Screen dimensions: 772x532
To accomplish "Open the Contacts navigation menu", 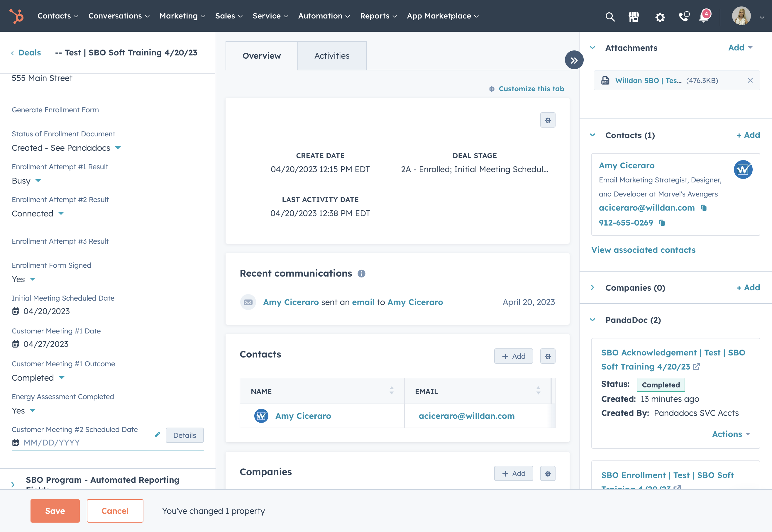I will click(58, 16).
